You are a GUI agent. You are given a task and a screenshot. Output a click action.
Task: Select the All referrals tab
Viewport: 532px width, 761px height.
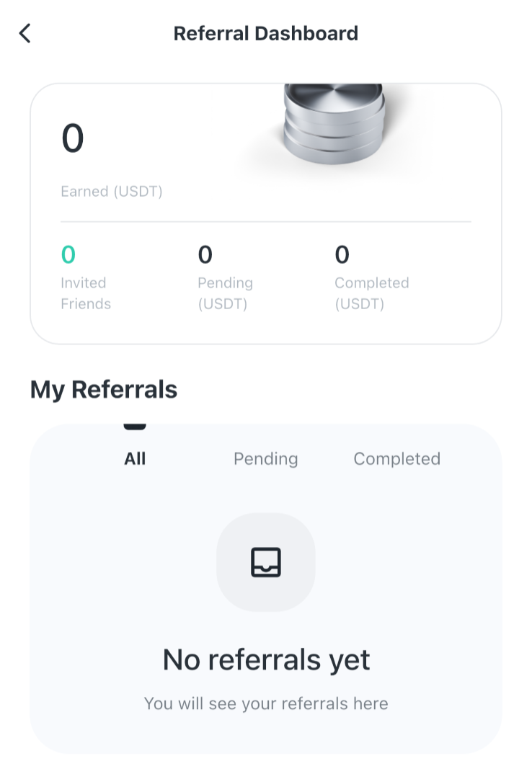click(x=135, y=458)
